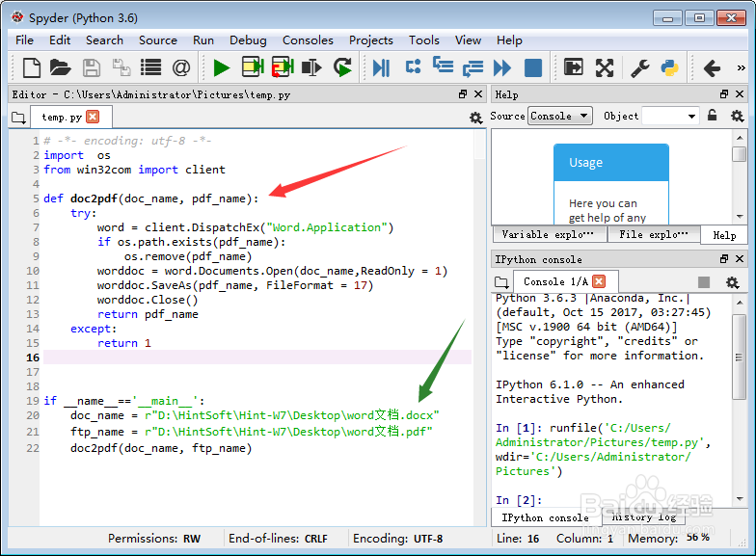Open the Search menu
This screenshot has height=556, width=756.
(104, 40)
